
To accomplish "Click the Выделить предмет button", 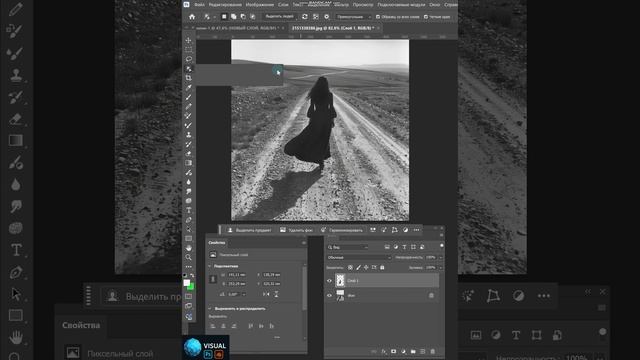I will click(249, 230).
